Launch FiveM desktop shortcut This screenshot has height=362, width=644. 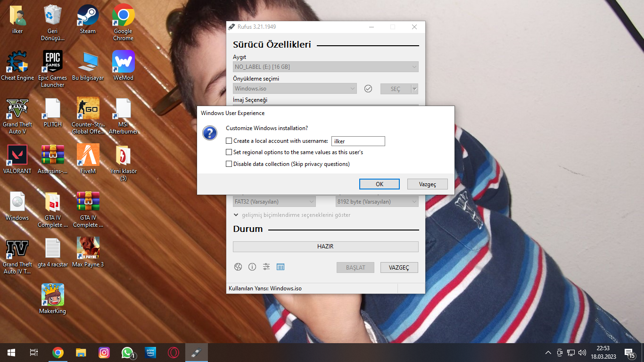88,155
